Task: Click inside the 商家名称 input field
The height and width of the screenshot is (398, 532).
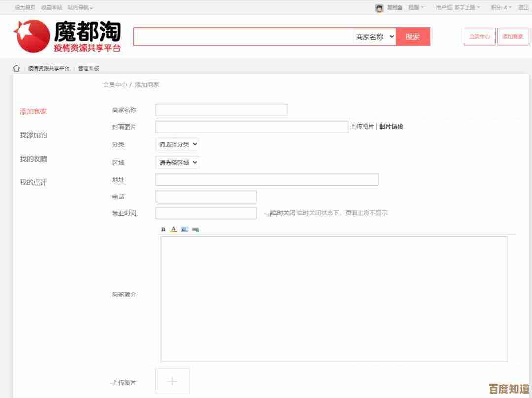Action: click(x=221, y=109)
